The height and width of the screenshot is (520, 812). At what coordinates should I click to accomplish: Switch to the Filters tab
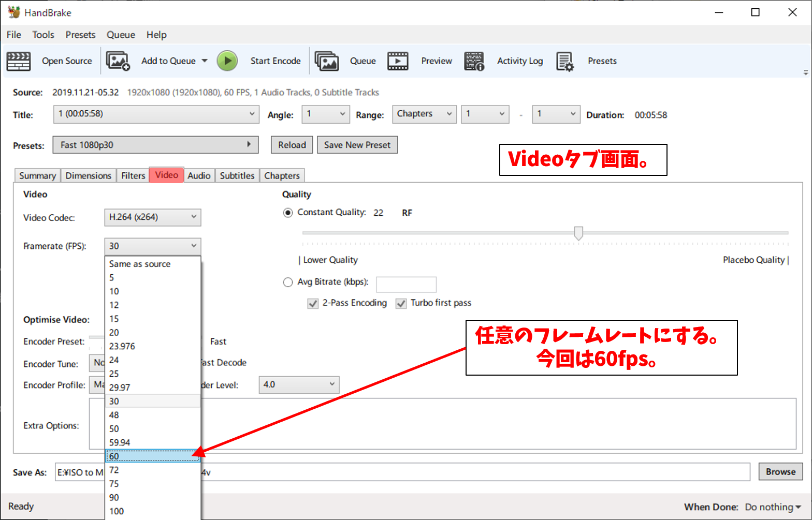click(133, 175)
